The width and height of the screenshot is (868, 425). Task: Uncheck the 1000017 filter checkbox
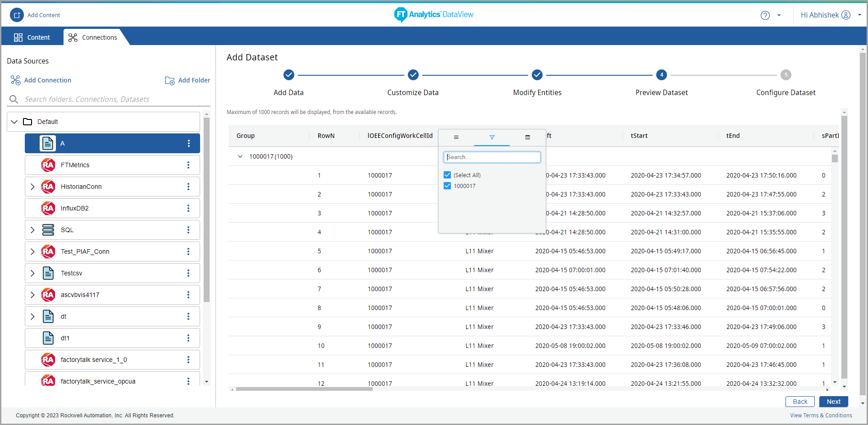coord(448,186)
